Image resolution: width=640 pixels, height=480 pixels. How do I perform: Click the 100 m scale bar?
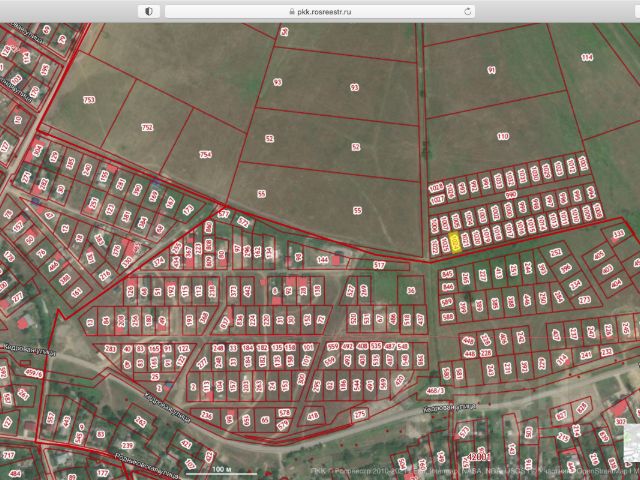tap(218, 471)
